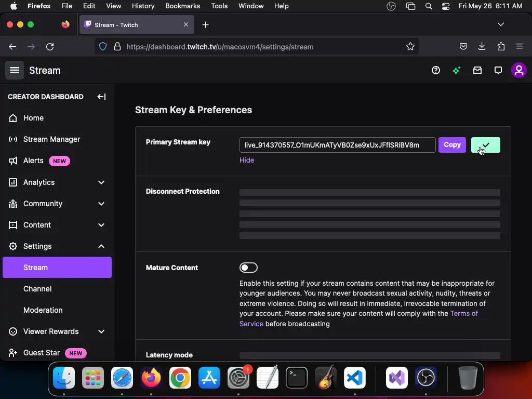
Task: Open Visual Studio Code from the dock
Action: point(354,378)
